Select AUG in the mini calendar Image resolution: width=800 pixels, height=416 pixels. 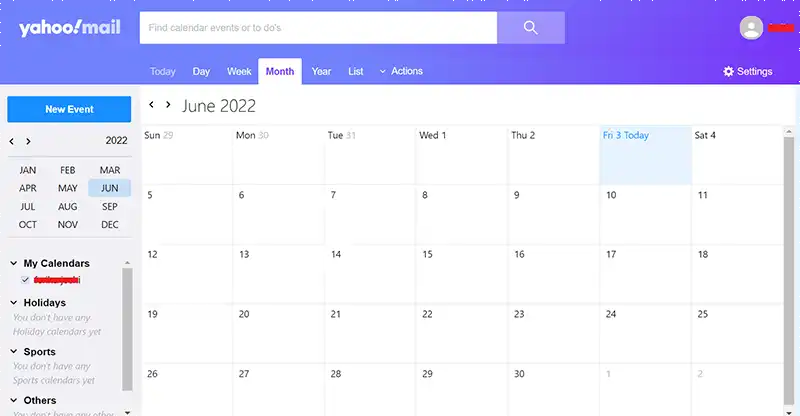67,207
